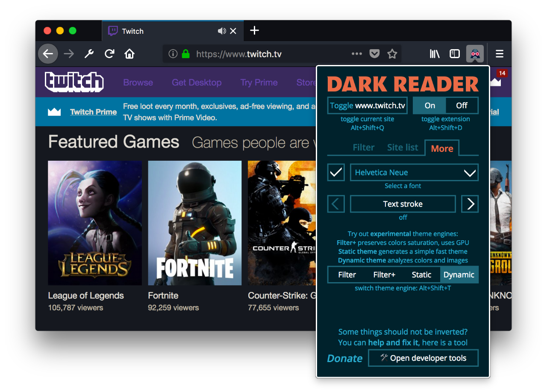Open the Counter-Strike cover thumbnail
The height and width of the screenshot is (392, 547).
click(x=282, y=223)
